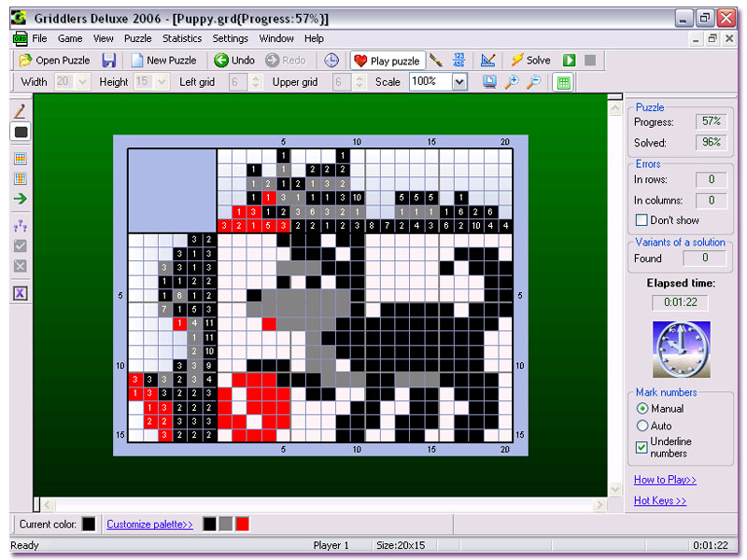Click the Solved 96% value
The height and width of the screenshot is (560, 747).
pos(712,143)
